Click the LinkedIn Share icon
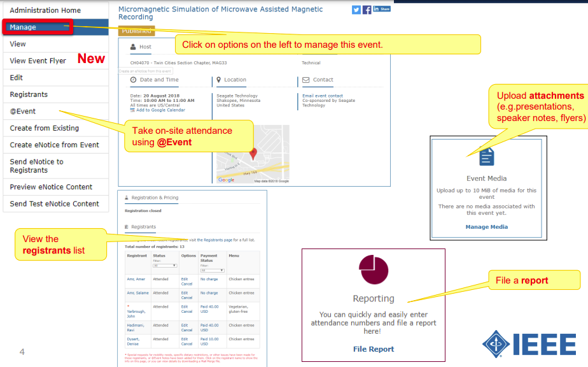588x367 pixels. [x=381, y=9]
